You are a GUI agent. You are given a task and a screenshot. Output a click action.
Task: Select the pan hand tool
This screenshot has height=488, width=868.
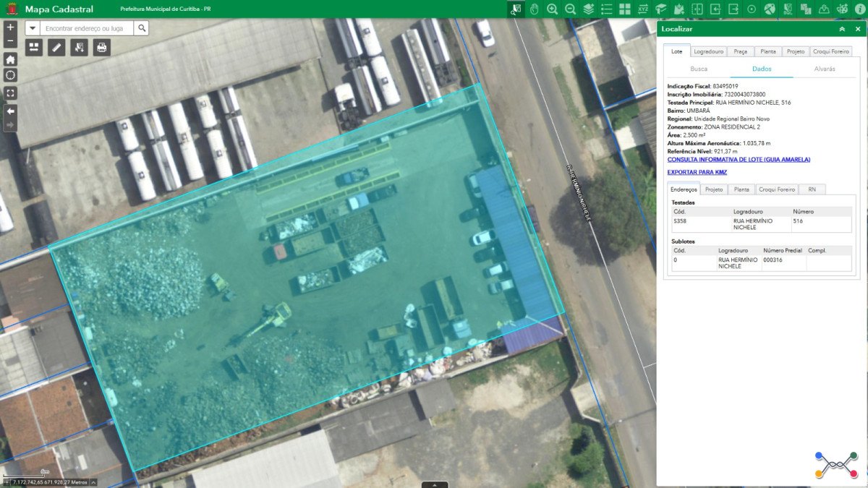click(x=534, y=9)
